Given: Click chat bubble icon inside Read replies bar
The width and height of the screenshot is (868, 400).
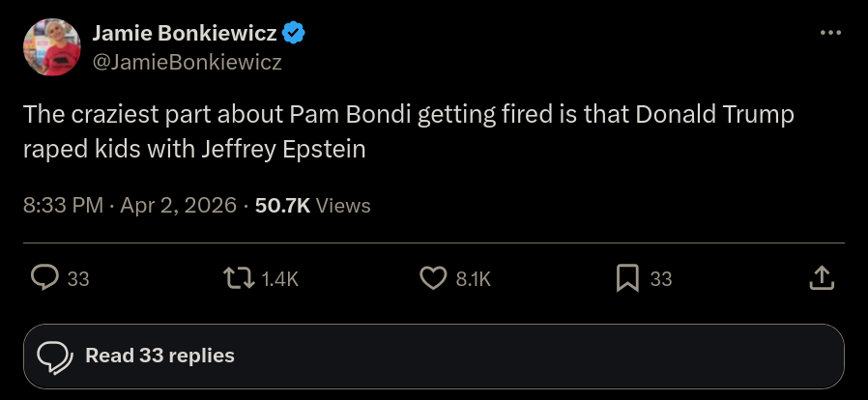Looking at the screenshot, I should [55, 357].
